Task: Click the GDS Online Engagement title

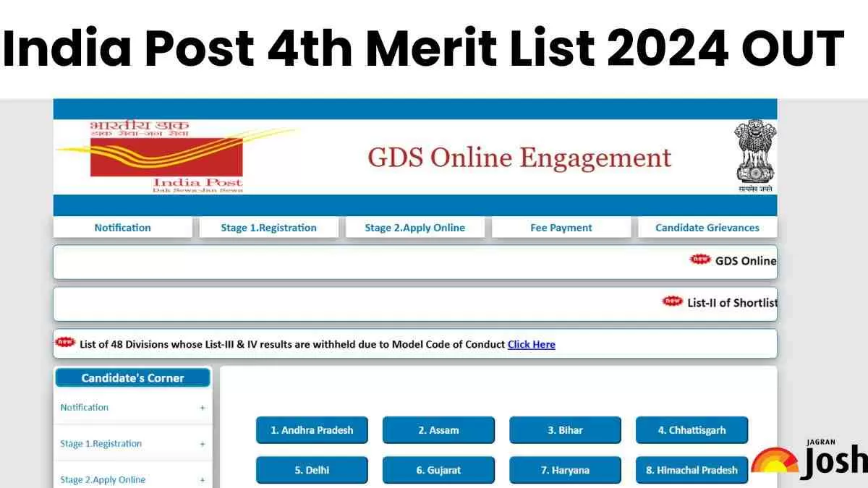Action: pyautogui.click(x=519, y=158)
